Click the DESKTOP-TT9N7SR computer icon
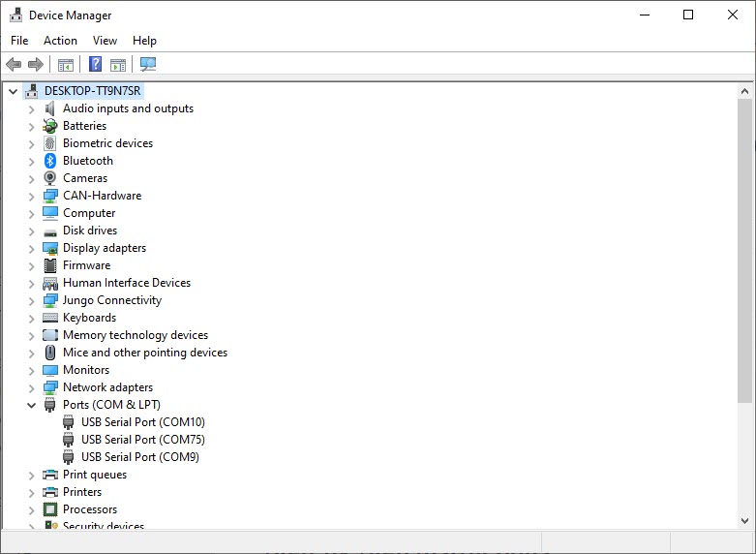 tap(32, 91)
